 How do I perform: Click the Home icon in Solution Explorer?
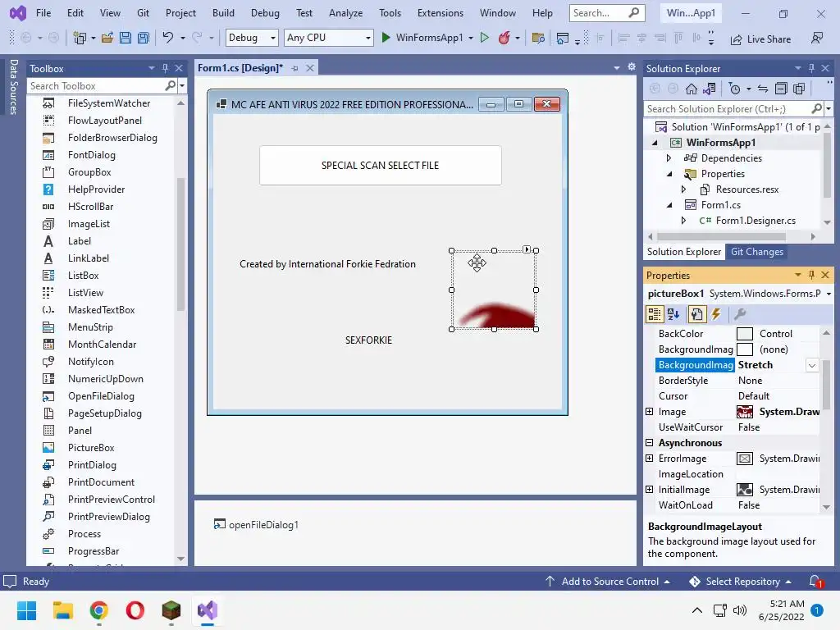[692, 89]
